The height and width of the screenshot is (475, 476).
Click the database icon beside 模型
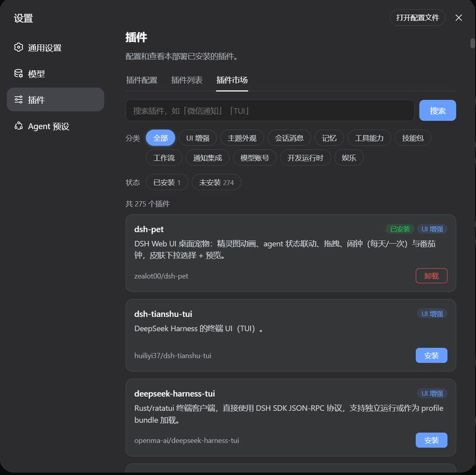point(18,73)
